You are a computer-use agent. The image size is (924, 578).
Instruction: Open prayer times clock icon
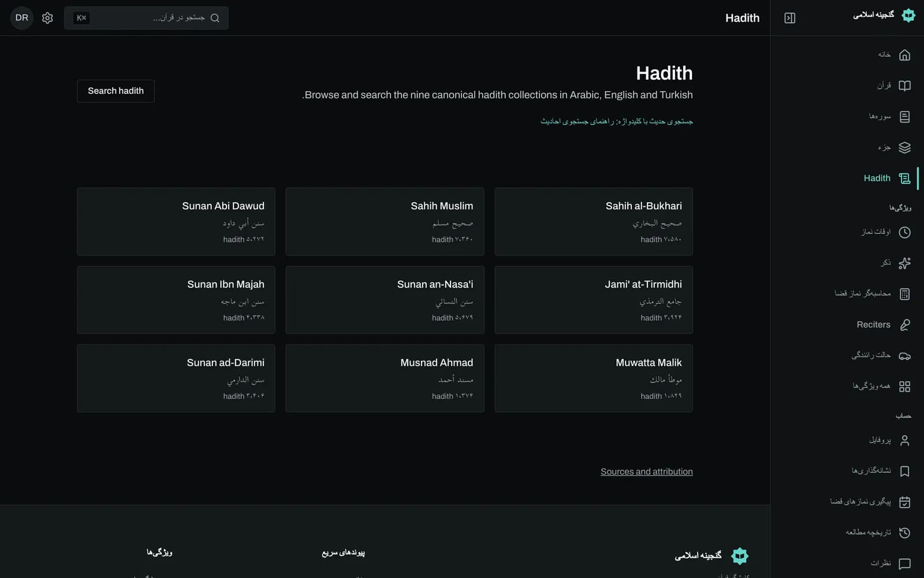click(x=904, y=232)
